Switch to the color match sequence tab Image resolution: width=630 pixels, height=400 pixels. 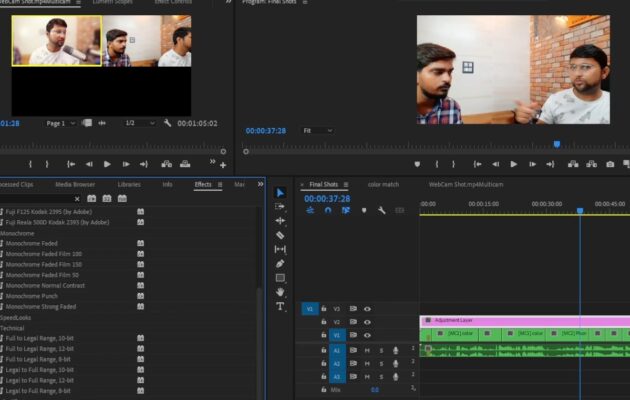click(383, 184)
